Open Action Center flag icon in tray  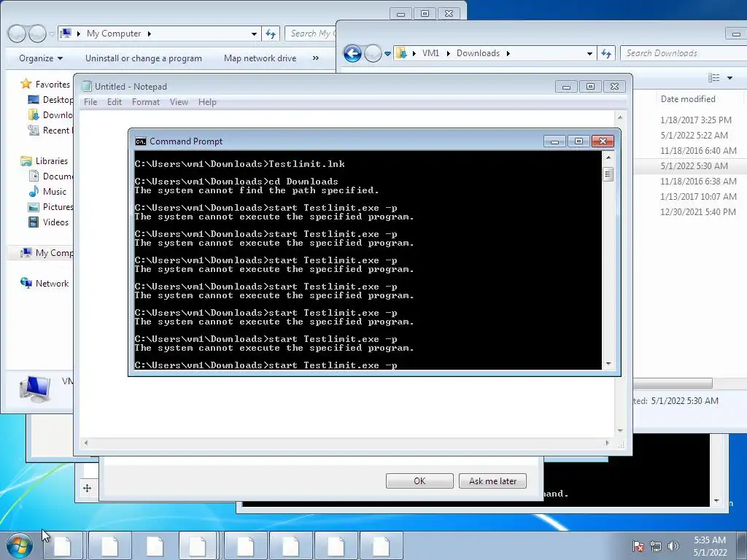point(638,546)
